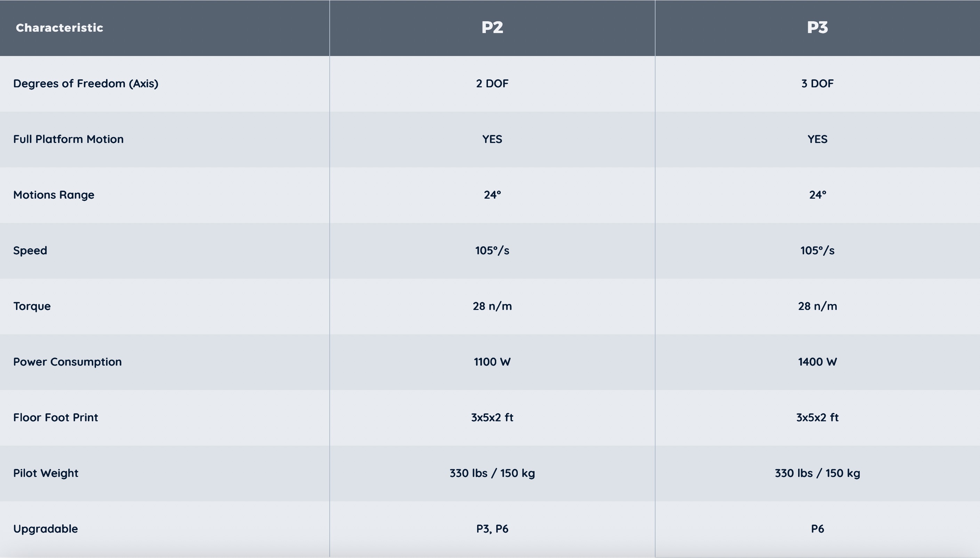Click the P3 Pilot Weight value
The image size is (980, 558).
(817, 473)
